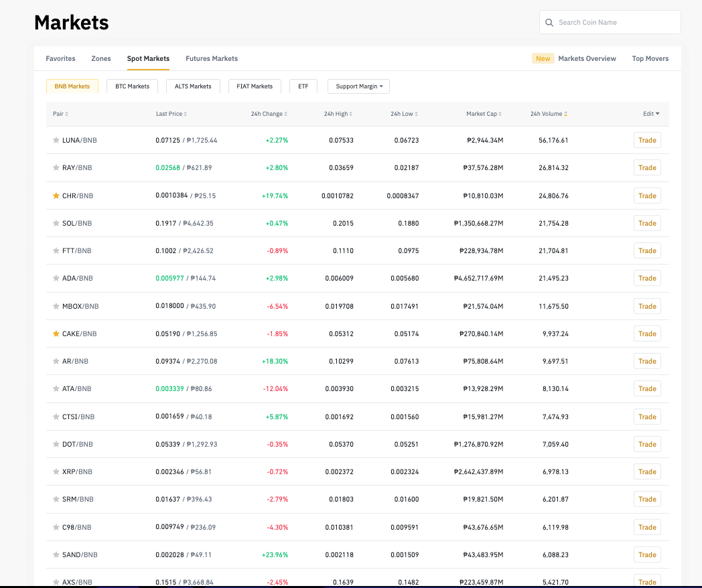Favorite the FTT/BNB pair star
The height and width of the screenshot is (588, 702).
click(56, 250)
